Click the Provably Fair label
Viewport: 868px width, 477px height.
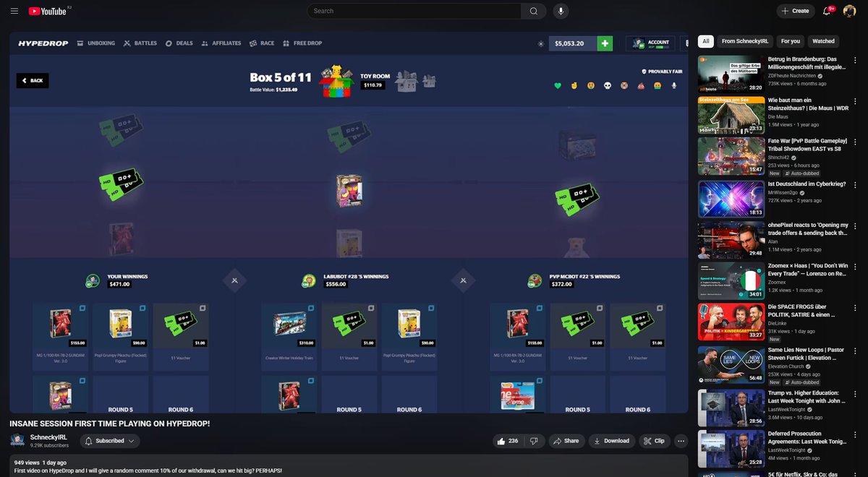point(662,72)
